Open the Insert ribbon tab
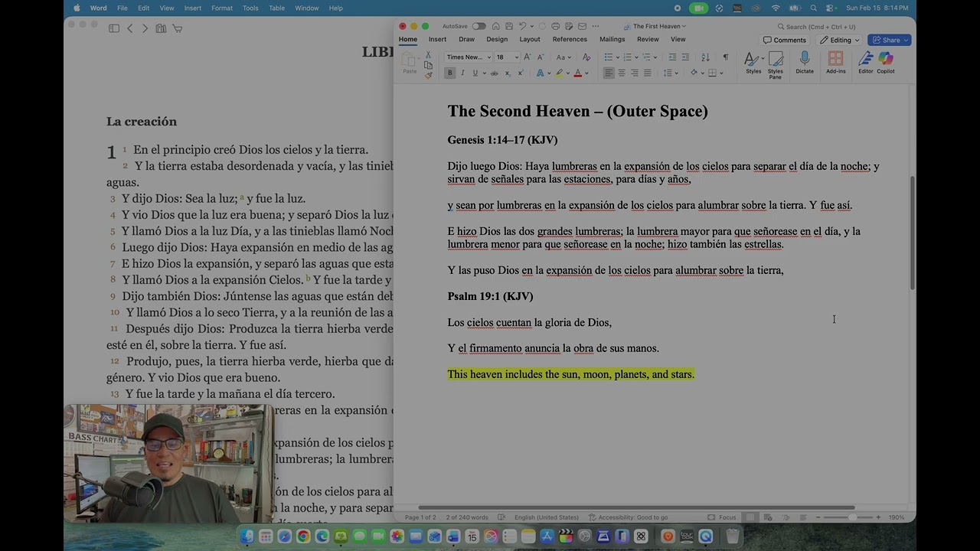This screenshot has width=980, height=551. click(437, 39)
